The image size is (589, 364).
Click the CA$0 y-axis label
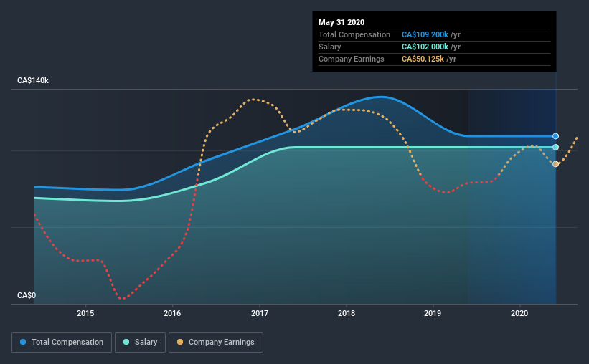click(x=27, y=295)
